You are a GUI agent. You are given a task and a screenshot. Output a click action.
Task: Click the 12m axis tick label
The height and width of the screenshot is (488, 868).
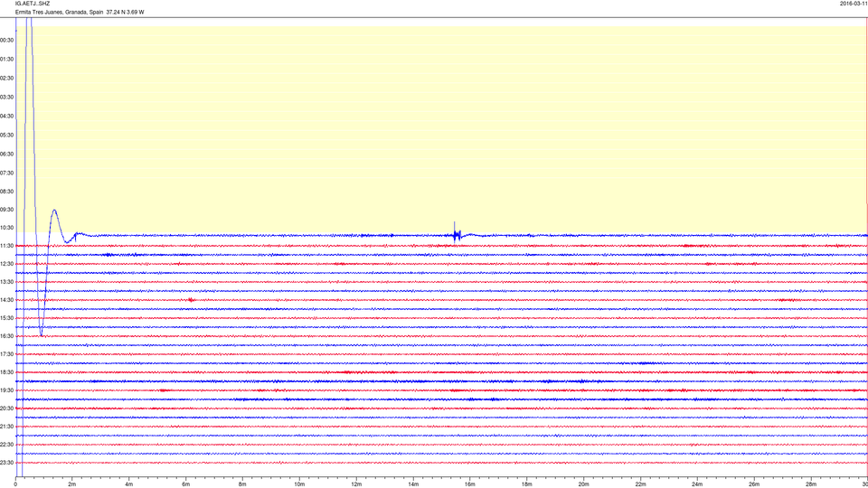pos(356,484)
